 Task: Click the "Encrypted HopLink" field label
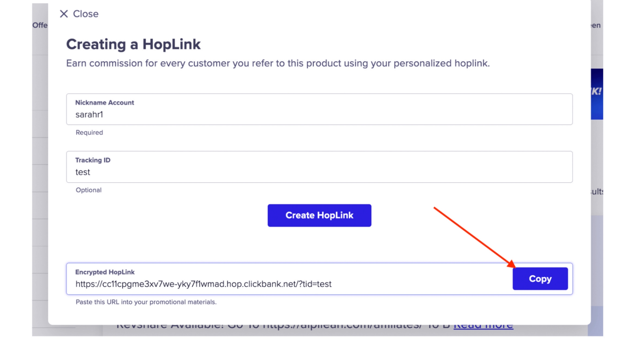(x=105, y=272)
